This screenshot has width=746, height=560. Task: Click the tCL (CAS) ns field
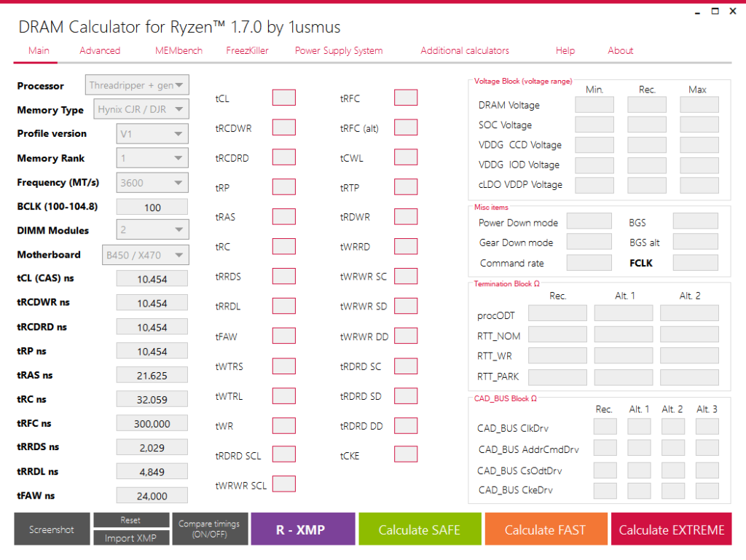(152, 279)
